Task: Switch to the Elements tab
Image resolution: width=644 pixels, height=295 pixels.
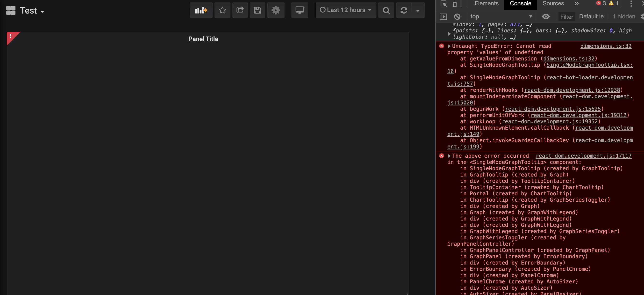Action: coord(486,3)
